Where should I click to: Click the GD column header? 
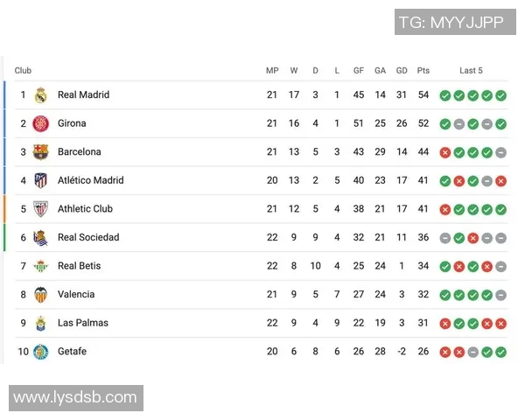pos(402,71)
